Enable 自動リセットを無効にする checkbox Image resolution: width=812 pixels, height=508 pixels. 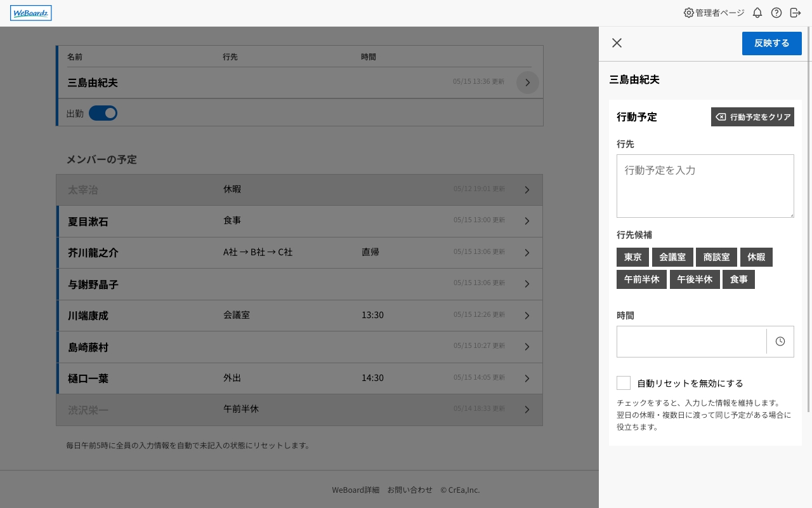click(x=624, y=383)
